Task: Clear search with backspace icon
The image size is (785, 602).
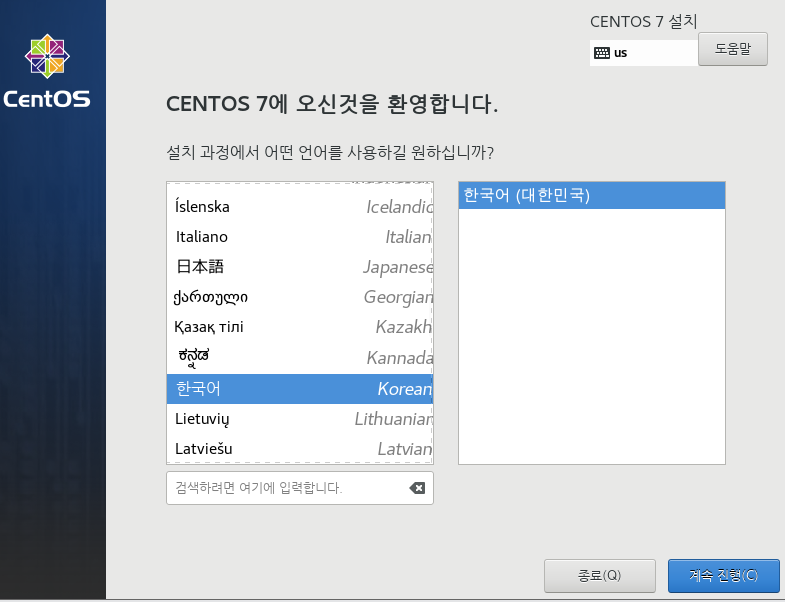Action: coord(417,488)
